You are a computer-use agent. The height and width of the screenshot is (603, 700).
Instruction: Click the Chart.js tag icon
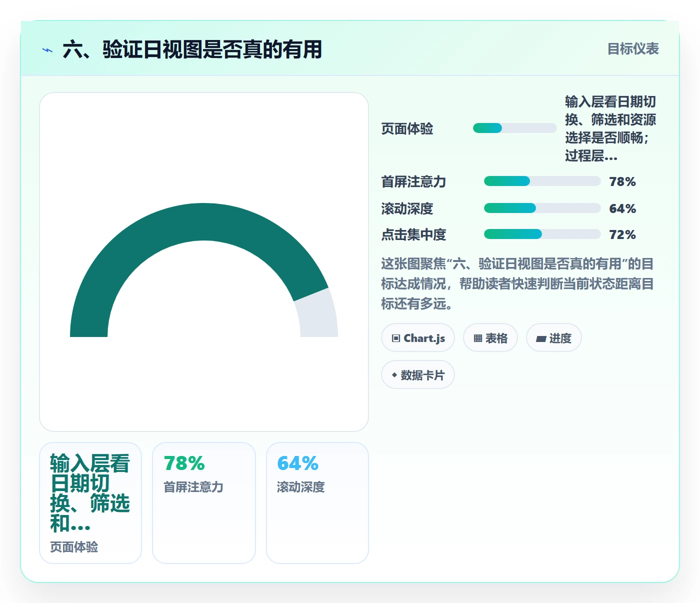pyautogui.click(x=396, y=338)
